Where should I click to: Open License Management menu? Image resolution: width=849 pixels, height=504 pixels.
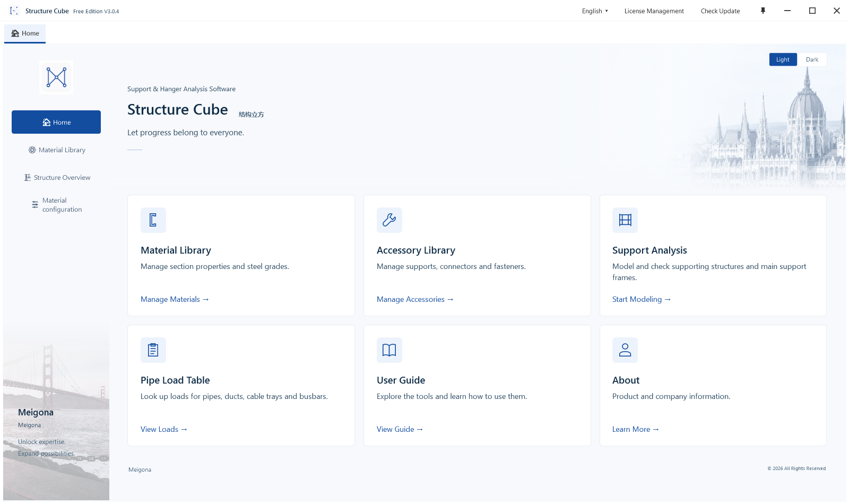pos(654,11)
